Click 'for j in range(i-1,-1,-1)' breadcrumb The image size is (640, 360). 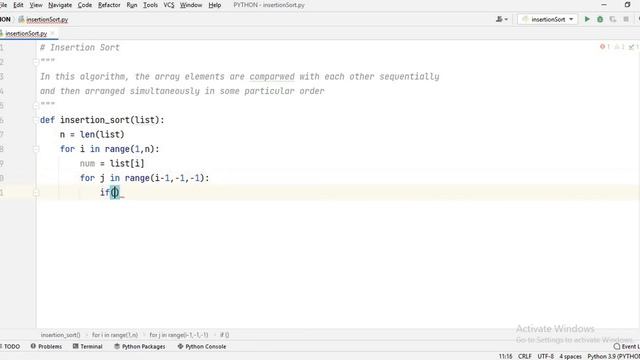179,335
